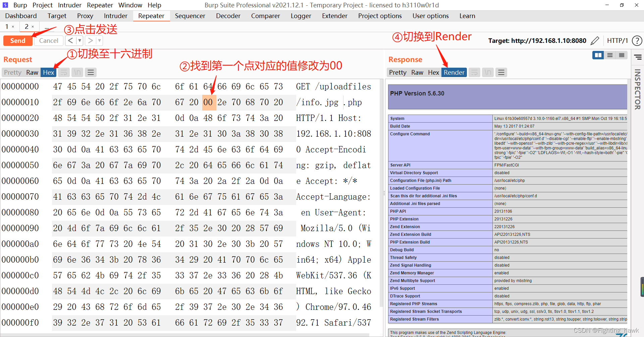Viewport: 644px width, 337px height.
Task: Open the Burp menu
Action: tap(20, 5)
